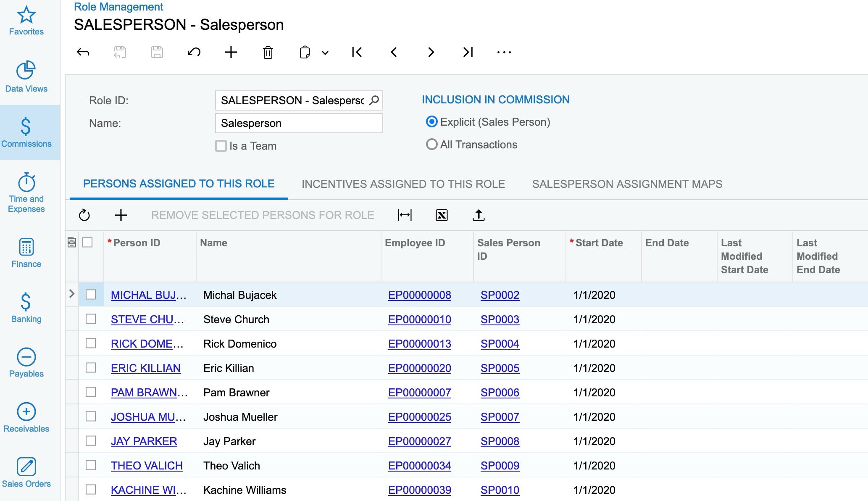Export the grid to Excel

[x=442, y=215]
